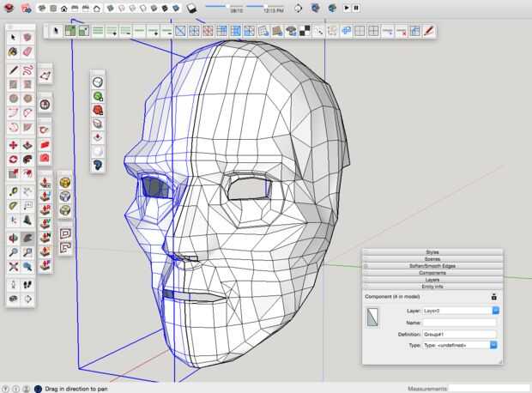532x393 pixels.
Task: Toggle the lock icon in Entity Info
Action: click(494, 297)
